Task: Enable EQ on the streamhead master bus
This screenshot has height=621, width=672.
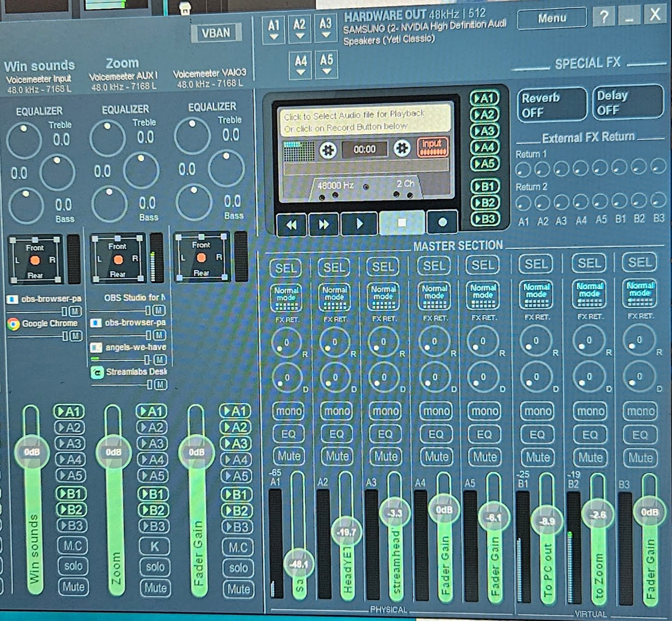Action: point(385,434)
